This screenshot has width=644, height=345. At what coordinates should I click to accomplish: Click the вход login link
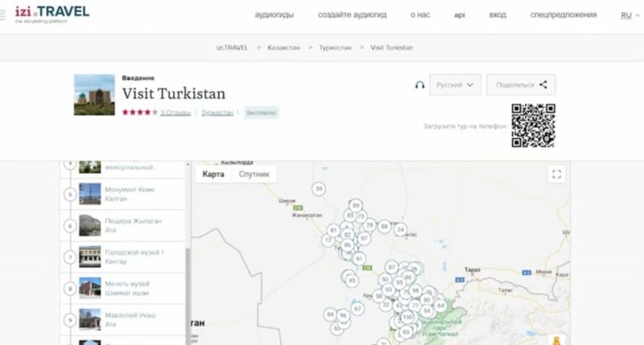497,15
